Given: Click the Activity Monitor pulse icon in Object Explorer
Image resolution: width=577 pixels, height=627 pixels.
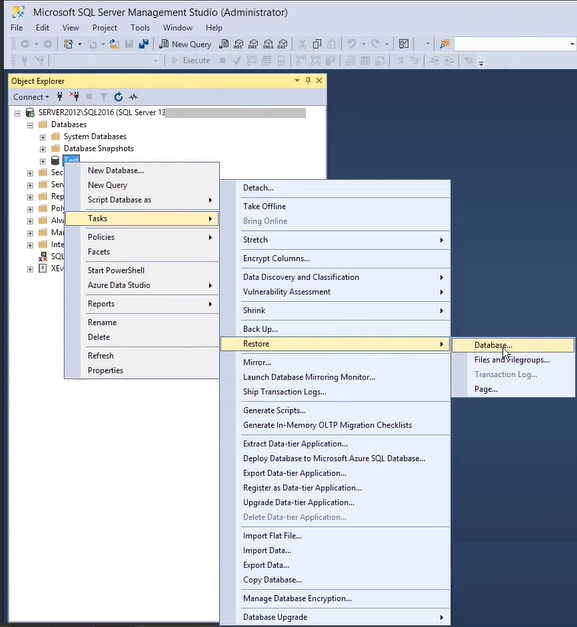Looking at the screenshot, I should [x=133, y=97].
